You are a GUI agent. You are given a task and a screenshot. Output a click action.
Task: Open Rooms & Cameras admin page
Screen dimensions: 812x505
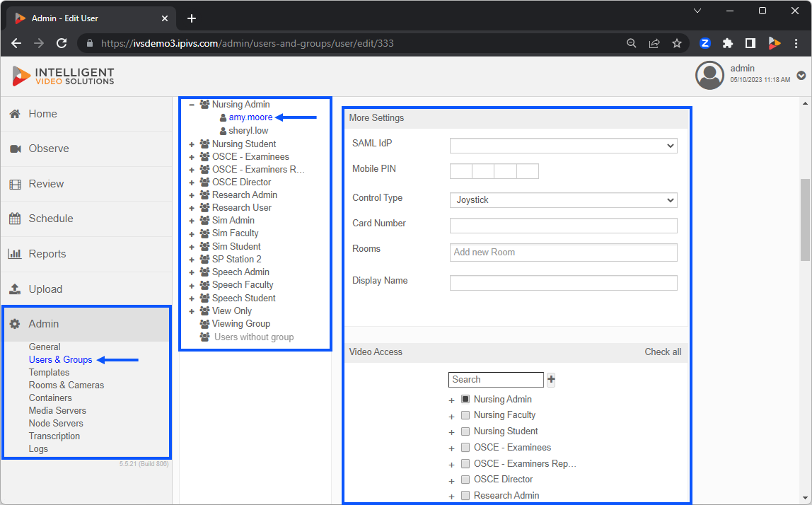pyautogui.click(x=66, y=385)
